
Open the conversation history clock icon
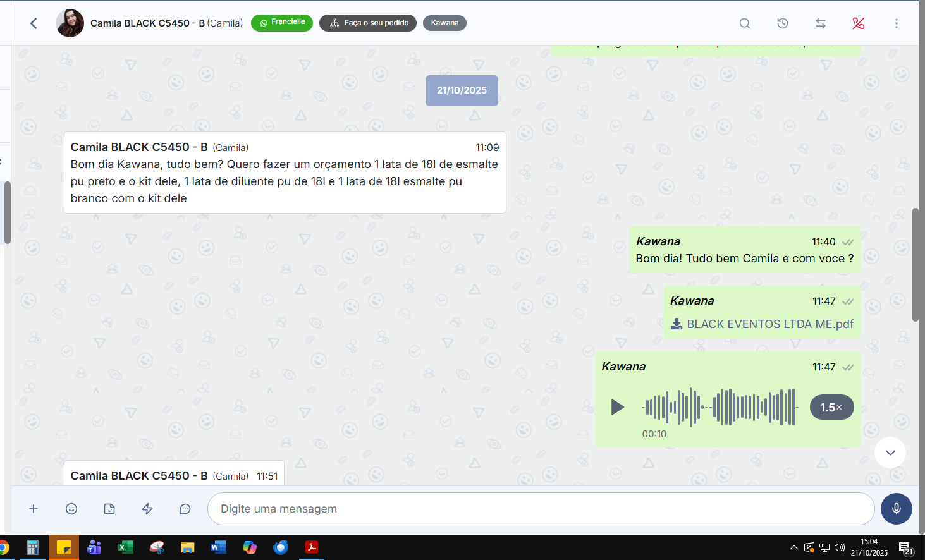tap(782, 23)
